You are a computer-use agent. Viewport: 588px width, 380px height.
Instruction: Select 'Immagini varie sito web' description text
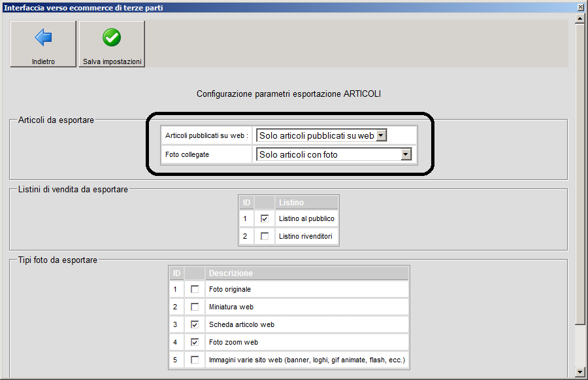click(x=307, y=360)
